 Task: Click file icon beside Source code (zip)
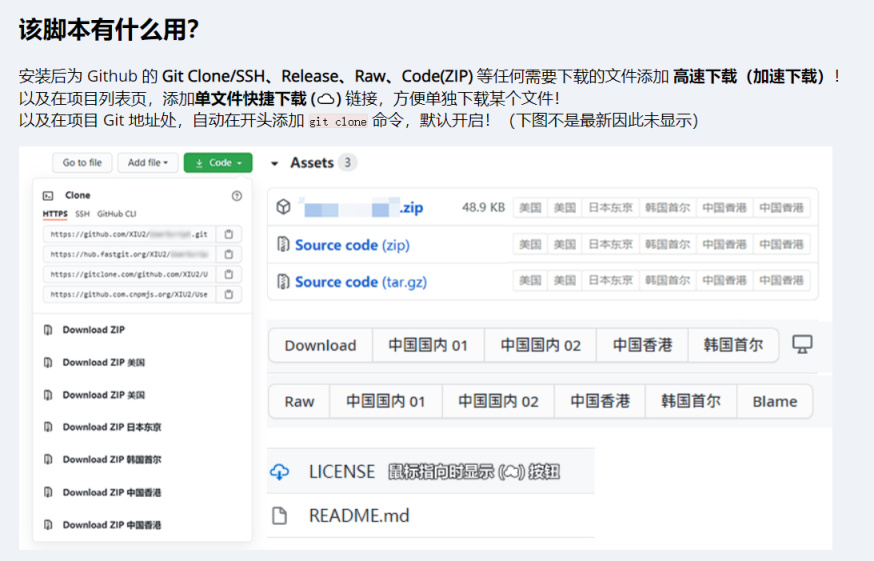283,244
